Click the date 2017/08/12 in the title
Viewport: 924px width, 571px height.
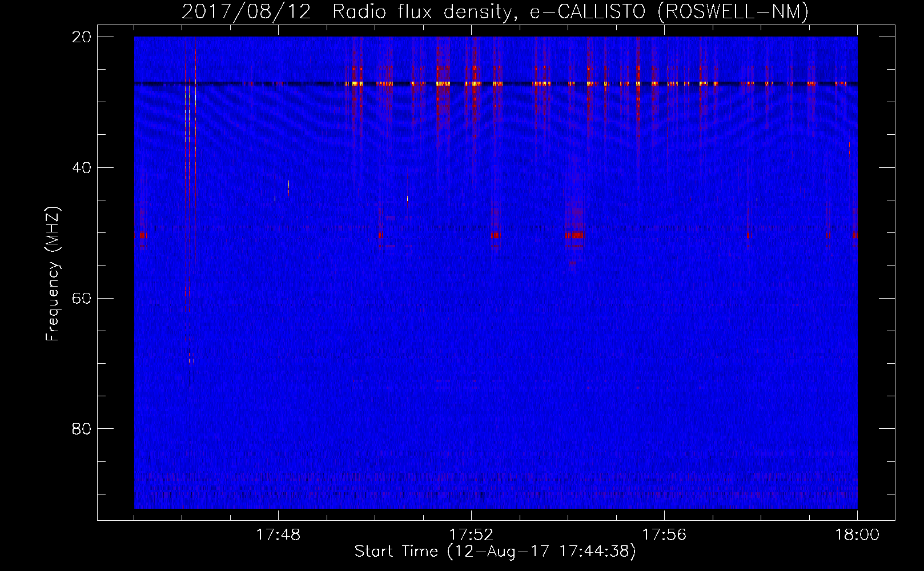(x=247, y=11)
